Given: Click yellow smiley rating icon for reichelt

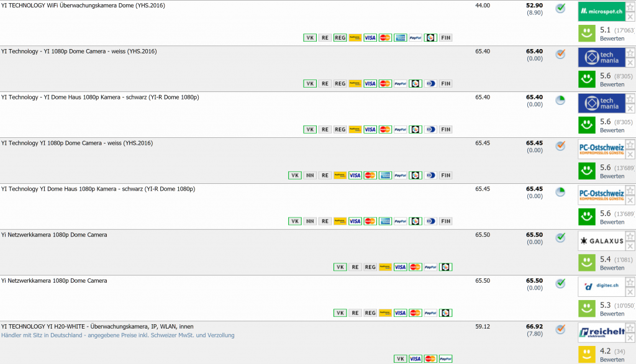Looking at the screenshot, I should 587,355.
